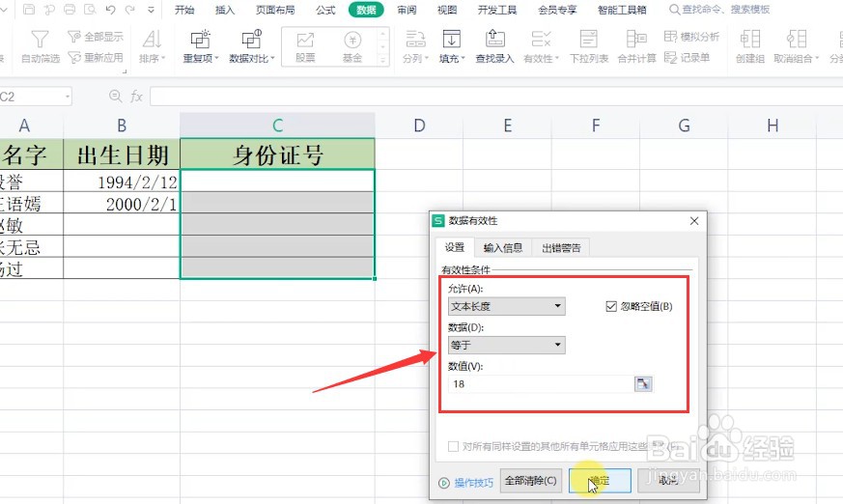Screen dimensions: 843x504
Task: Expand the 数据对比 dropdown arrow
Action: pos(272,59)
